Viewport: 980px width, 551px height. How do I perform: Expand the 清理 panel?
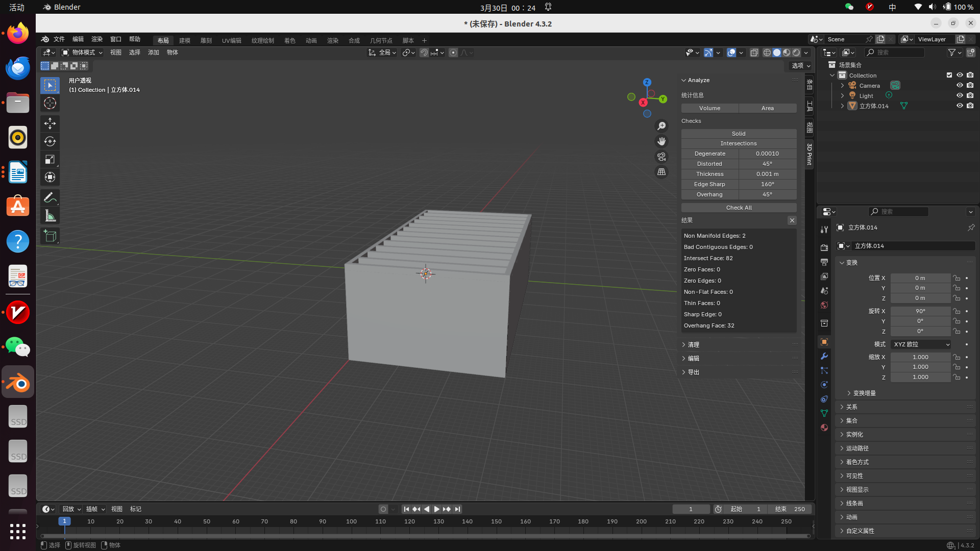693,345
